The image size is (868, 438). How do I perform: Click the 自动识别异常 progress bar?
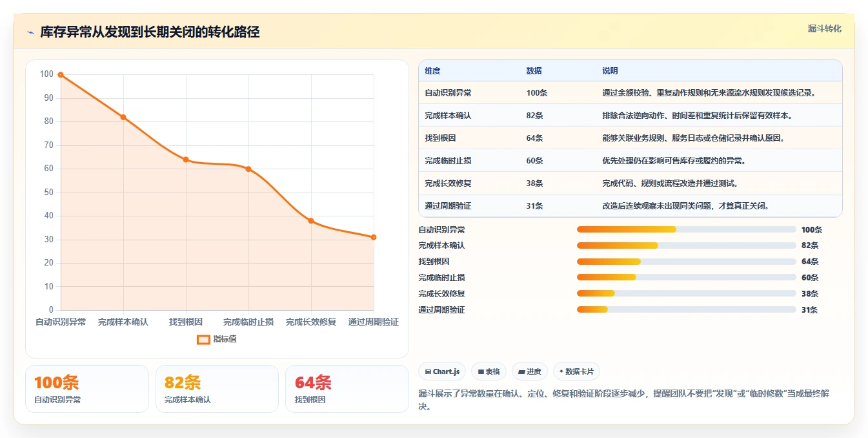(687, 229)
